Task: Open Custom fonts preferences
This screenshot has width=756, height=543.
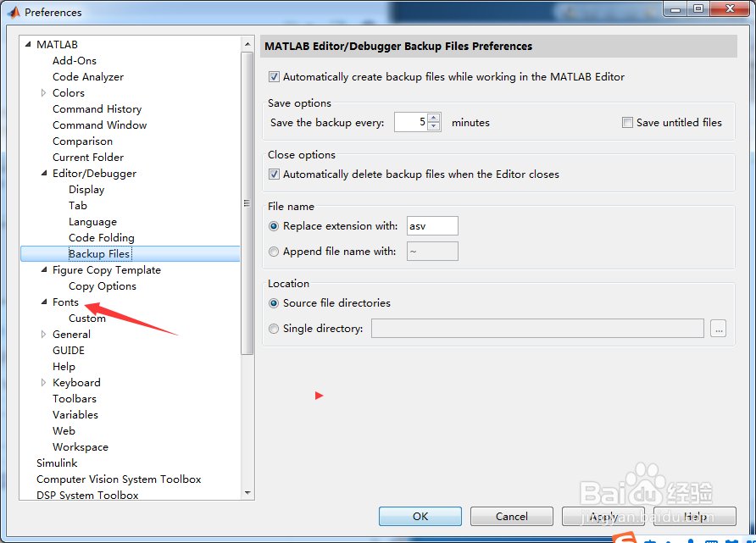Action: tap(86, 318)
